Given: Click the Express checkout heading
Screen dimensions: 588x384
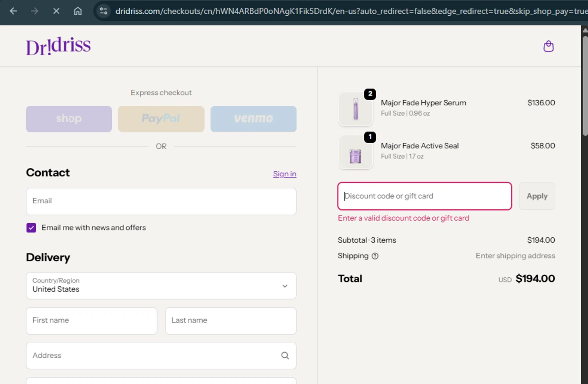Looking at the screenshot, I should point(161,93).
